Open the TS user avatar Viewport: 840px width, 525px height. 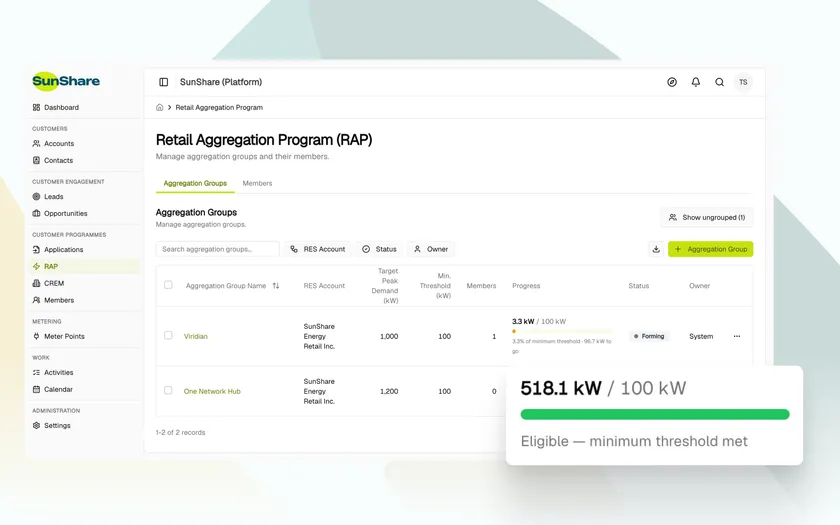point(743,82)
